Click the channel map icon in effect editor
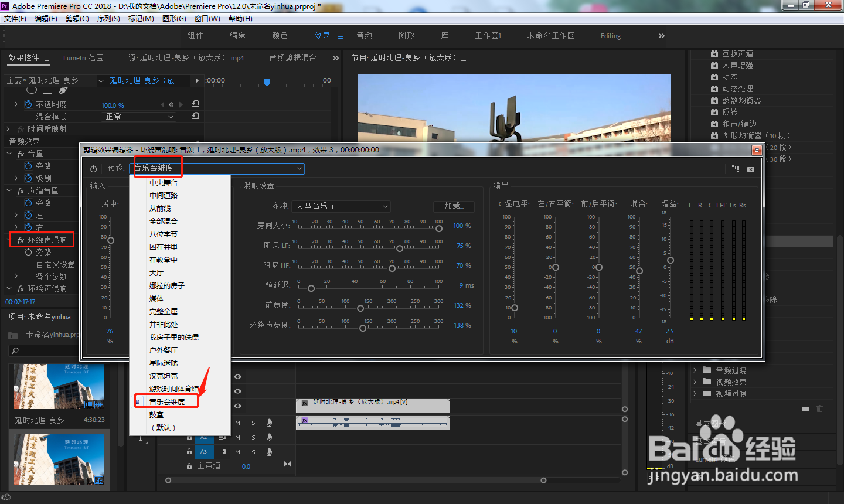Image resolution: width=844 pixels, height=504 pixels. (736, 169)
